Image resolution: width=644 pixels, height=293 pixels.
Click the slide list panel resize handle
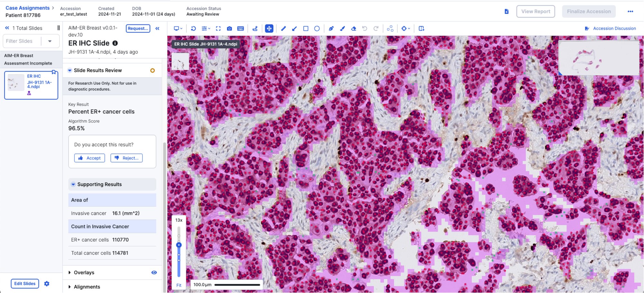pos(58,28)
